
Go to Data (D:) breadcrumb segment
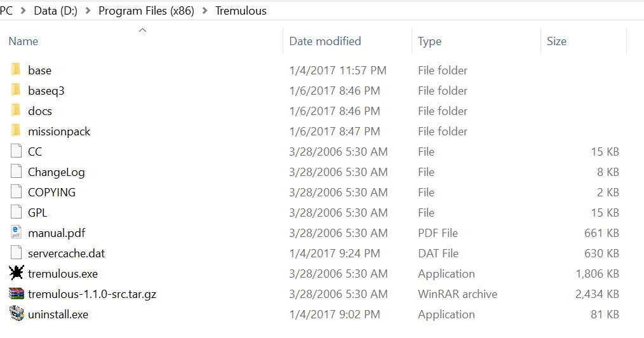click(x=56, y=11)
